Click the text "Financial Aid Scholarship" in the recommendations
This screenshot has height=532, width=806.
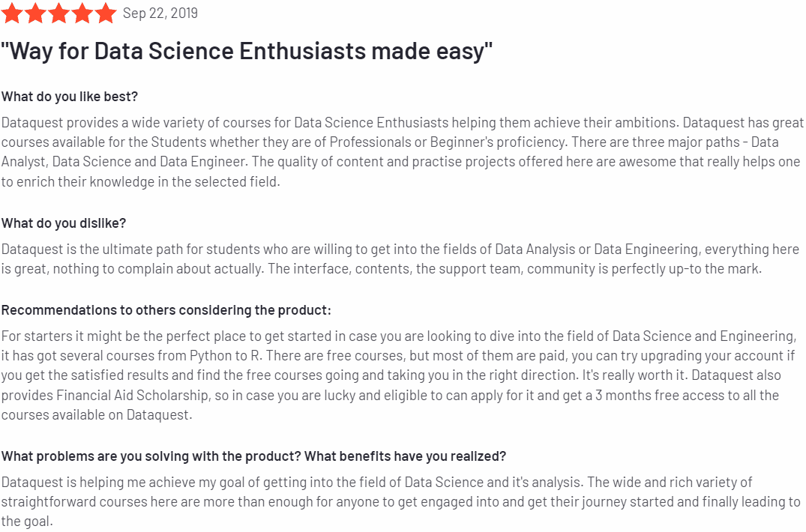tap(133, 396)
